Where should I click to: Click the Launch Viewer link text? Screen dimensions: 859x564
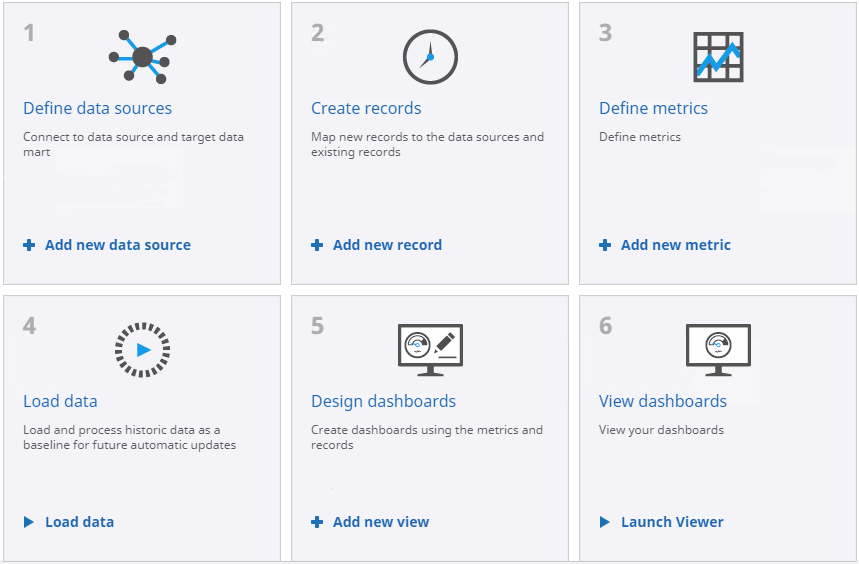pyautogui.click(x=672, y=522)
